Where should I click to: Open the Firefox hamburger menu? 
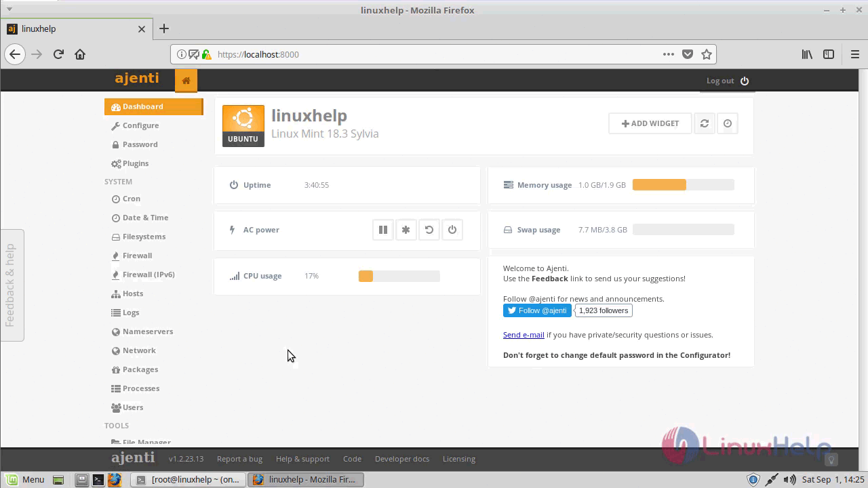click(x=855, y=54)
